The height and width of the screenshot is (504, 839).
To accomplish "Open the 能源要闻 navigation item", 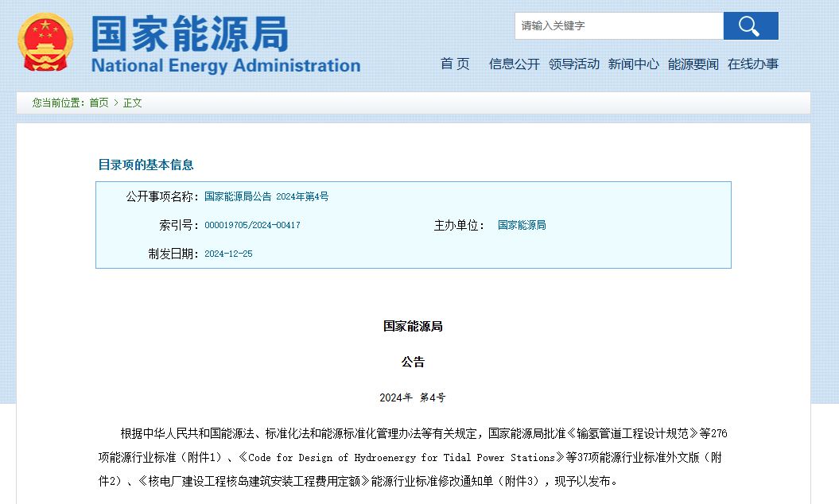I will [x=693, y=64].
